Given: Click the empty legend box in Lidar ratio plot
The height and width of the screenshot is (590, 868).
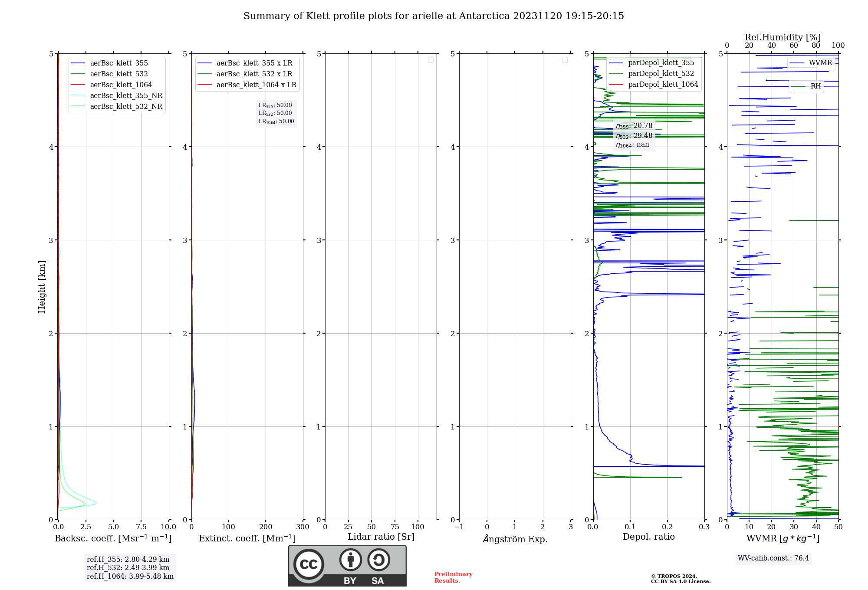Looking at the screenshot, I should [x=431, y=60].
